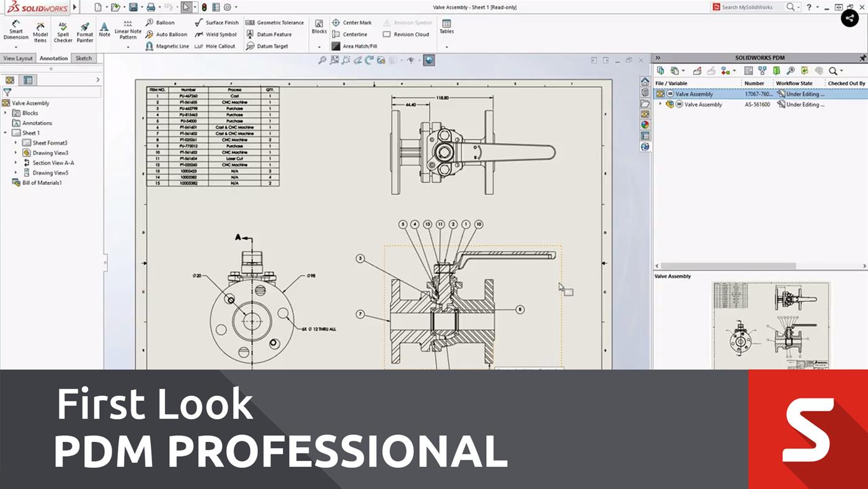
Task: Click the Valve Assembly drawing preview thumbnail
Action: (771, 323)
